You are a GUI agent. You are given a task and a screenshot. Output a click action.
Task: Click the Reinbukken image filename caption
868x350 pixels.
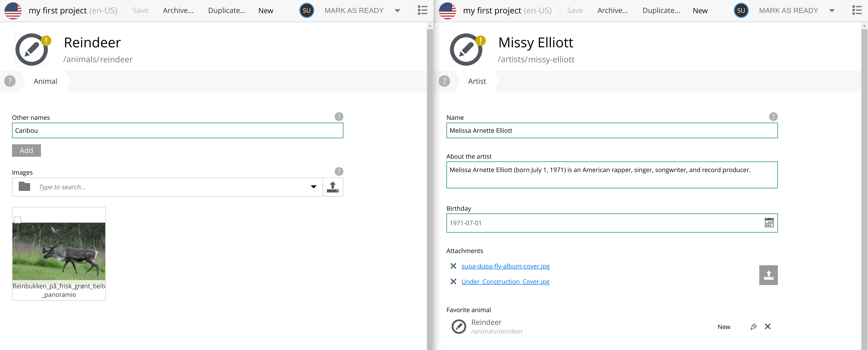pyautogui.click(x=59, y=290)
